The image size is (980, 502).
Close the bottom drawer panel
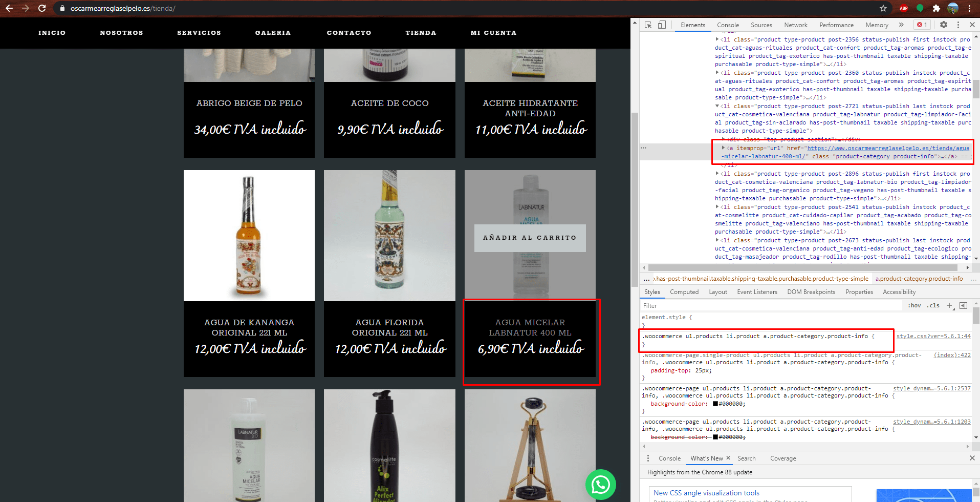point(972,458)
